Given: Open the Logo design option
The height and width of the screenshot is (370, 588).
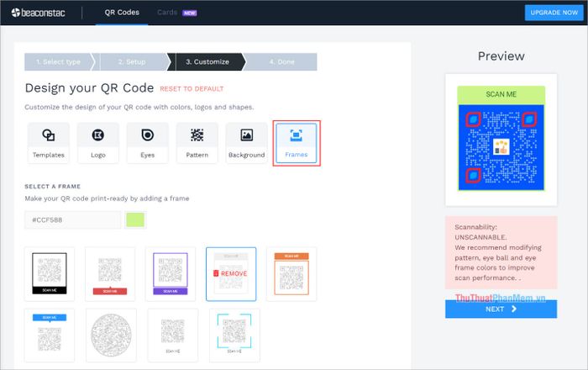Looking at the screenshot, I should click(98, 143).
